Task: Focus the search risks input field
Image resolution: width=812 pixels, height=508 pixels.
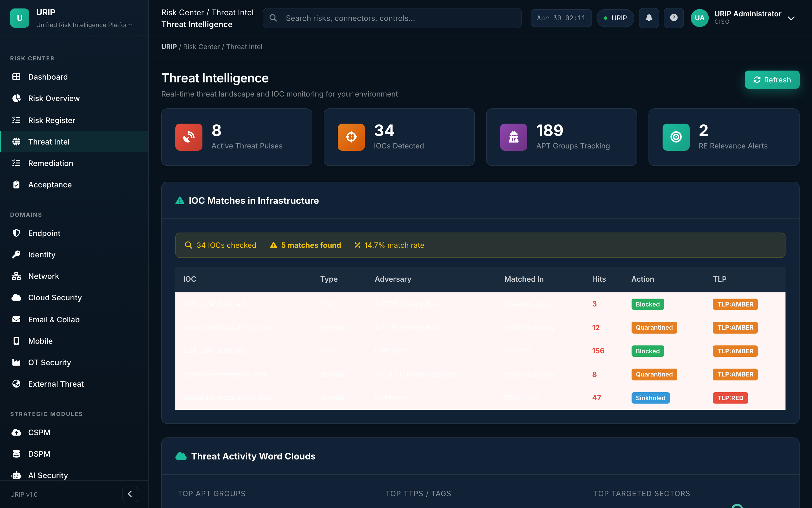Action: [x=392, y=18]
